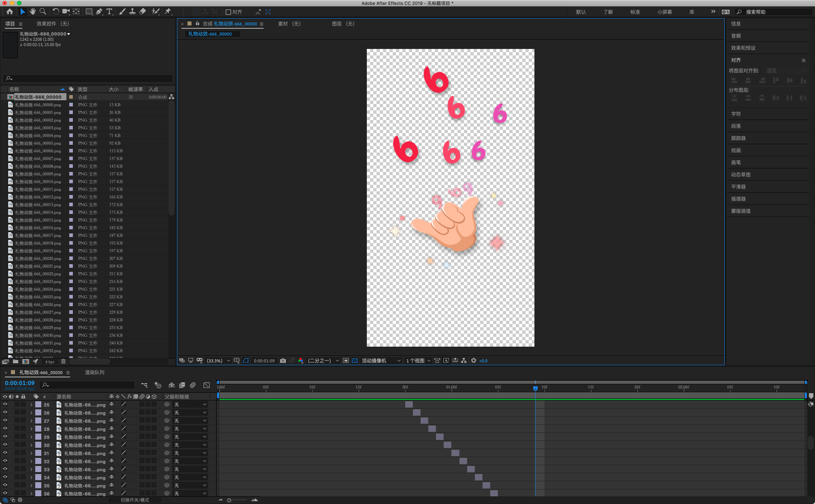The height and width of the screenshot is (504, 815).
Task: Open the 33.3% magnification dropdown
Action: click(x=218, y=361)
